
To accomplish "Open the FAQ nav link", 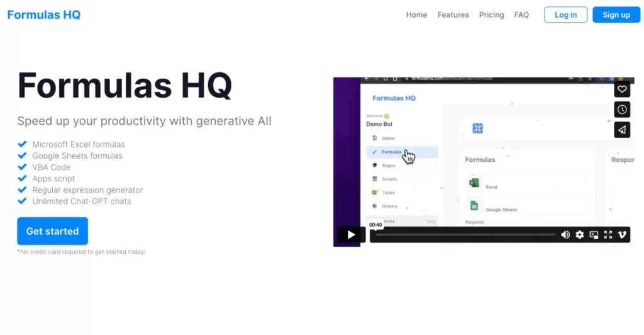I will [521, 14].
